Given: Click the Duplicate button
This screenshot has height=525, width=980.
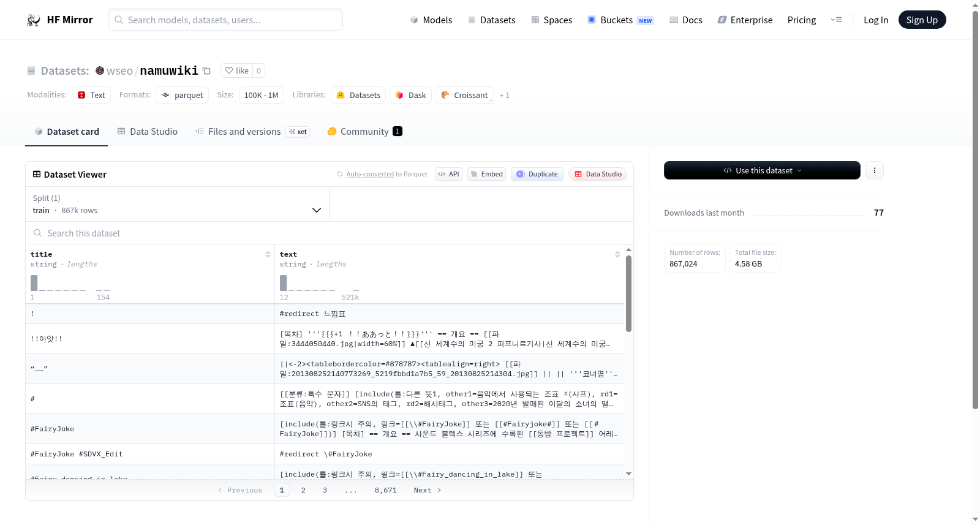Looking at the screenshot, I should [537, 174].
